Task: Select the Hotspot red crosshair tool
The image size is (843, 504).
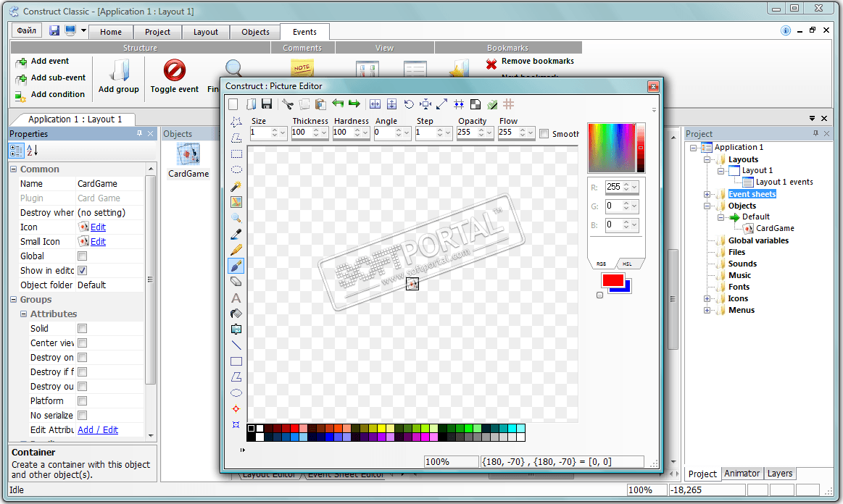Action: click(x=236, y=409)
